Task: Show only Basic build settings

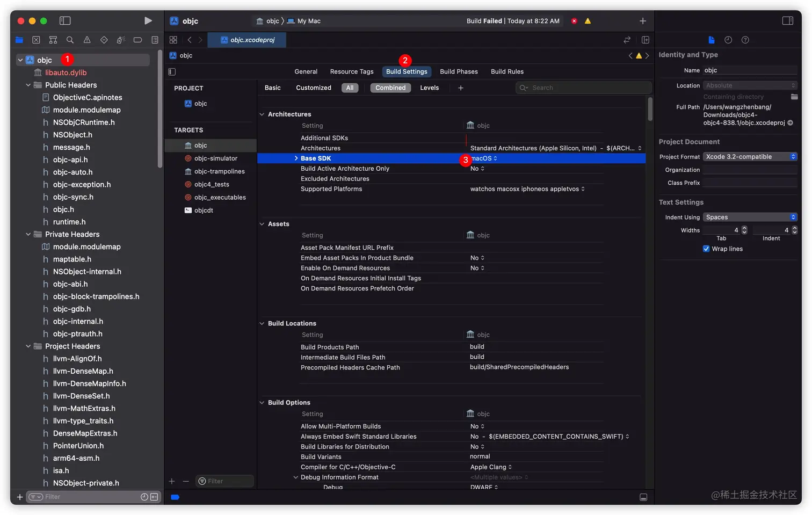Action: coord(273,88)
